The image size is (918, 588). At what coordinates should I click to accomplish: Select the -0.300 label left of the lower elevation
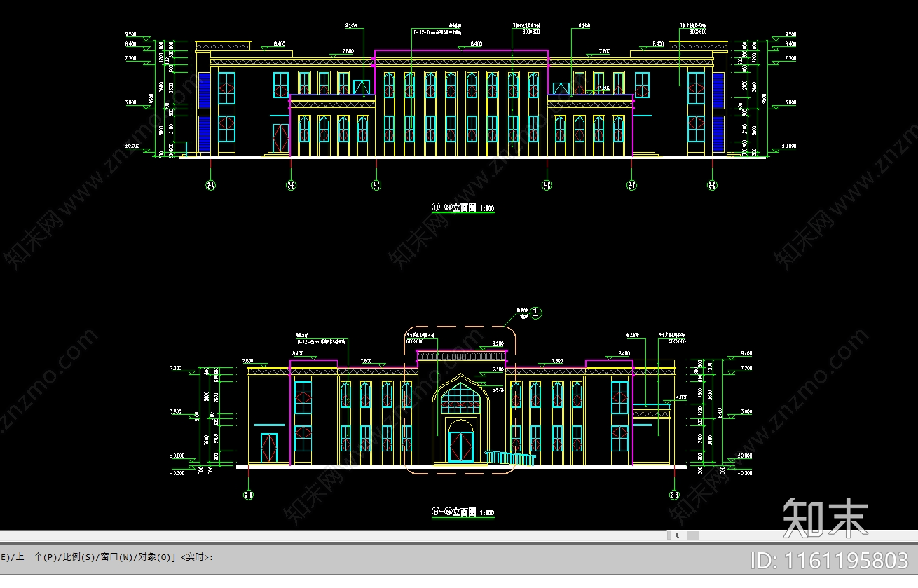[176, 473]
